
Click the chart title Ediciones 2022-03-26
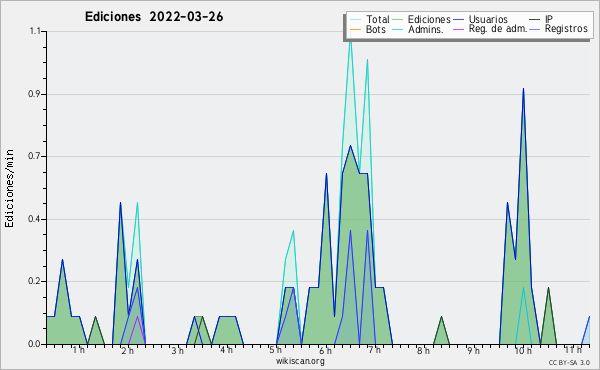pyautogui.click(x=154, y=17)
